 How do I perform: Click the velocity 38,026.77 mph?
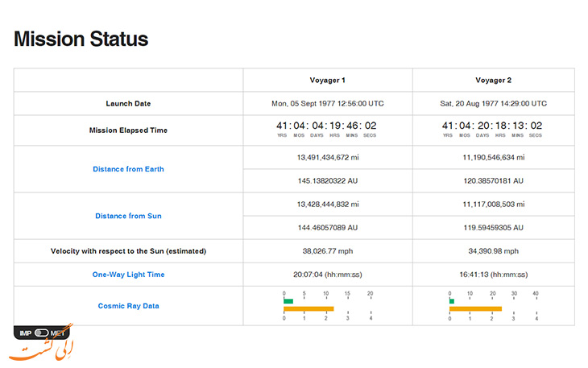[328, 251]
